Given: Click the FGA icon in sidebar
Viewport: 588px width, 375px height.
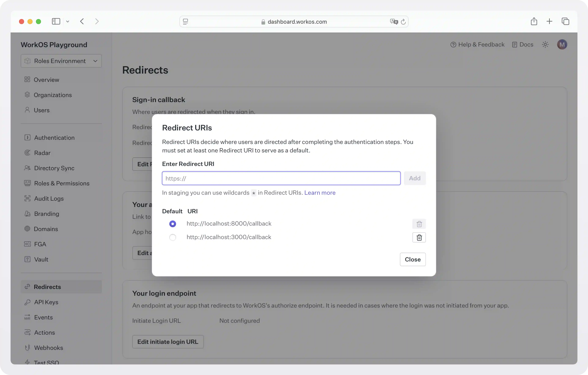Looking at the screenshot, I should (x=27, y=244).
